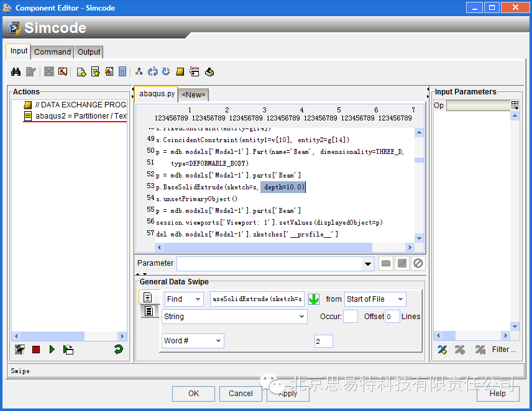
Task: Select the lower swipe mode page tab icon
Action: (149, 310)
